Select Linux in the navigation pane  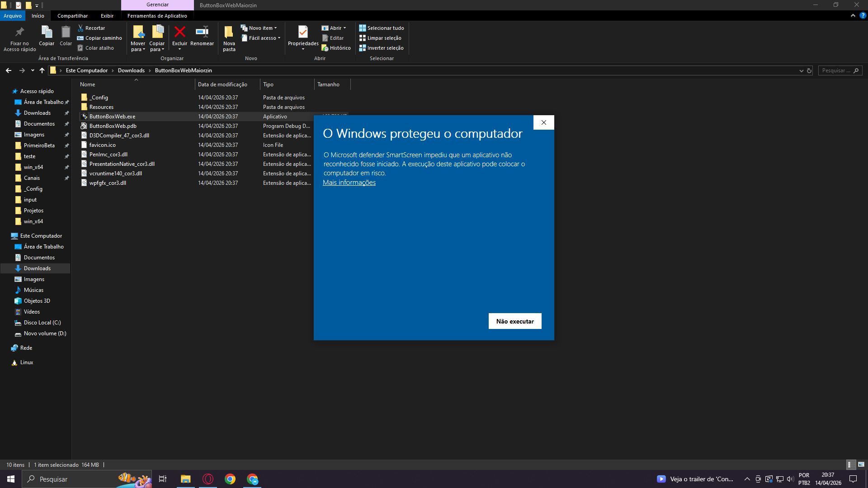(27, 362)
